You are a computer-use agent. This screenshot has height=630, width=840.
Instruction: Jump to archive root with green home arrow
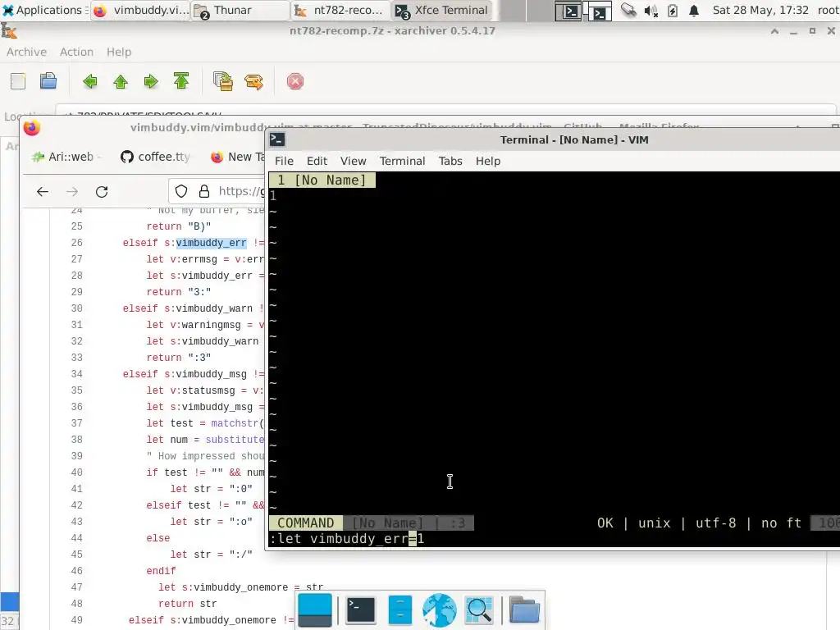[x=181, y=81]
